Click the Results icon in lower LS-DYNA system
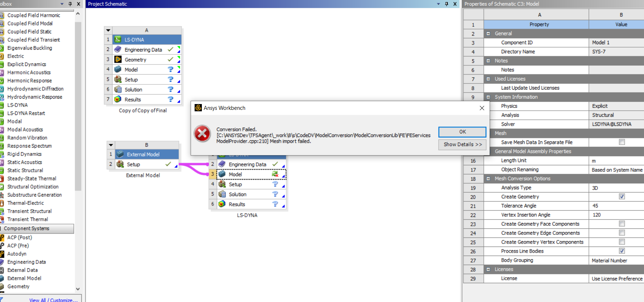Image resolution: width=644 pixels, height=302 pixels. click(x=222, y=204)
